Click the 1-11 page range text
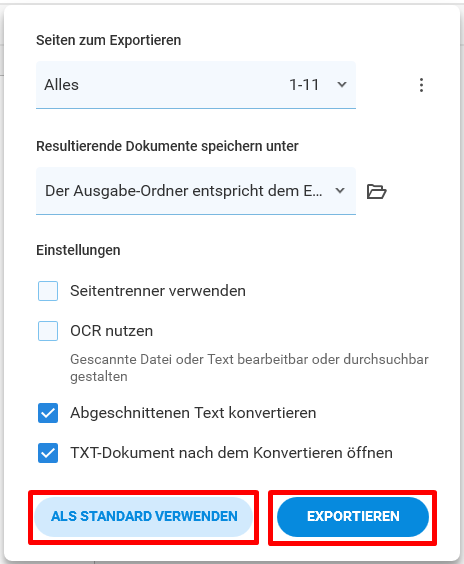Screen dimensions: 464x564 tap(304, 85)
